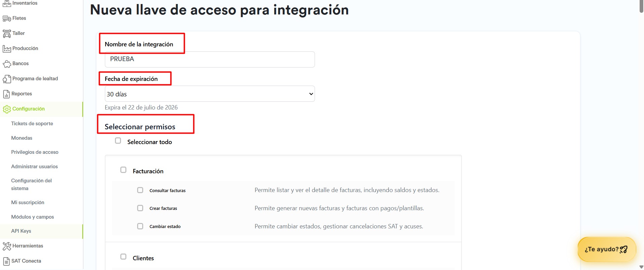Click the page vertical scrollbar thumb

tap(641, 6)
